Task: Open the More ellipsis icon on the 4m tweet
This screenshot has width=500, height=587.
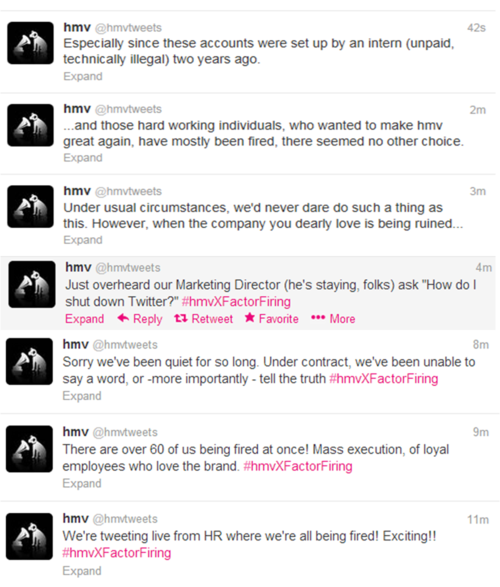Action: [x=318, y=318]
